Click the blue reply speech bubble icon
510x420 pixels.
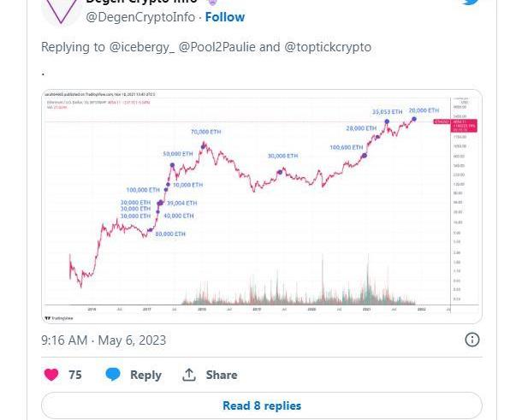point(113,375)
